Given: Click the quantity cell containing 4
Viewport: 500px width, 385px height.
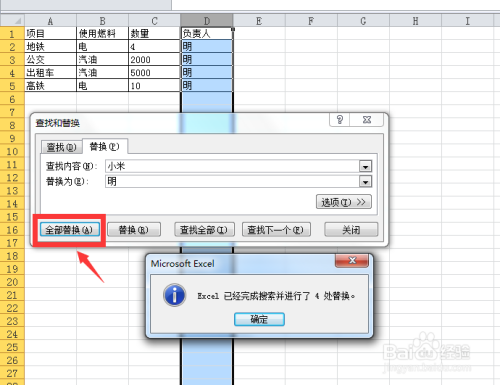Looking at the screenshot, I should point(154,47).
